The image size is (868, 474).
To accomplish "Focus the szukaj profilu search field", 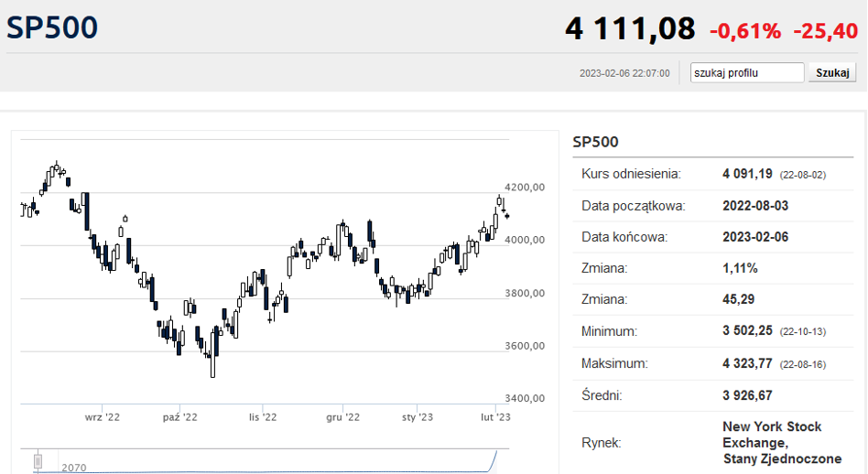I will pyautogui.click(x=747, y=72).
